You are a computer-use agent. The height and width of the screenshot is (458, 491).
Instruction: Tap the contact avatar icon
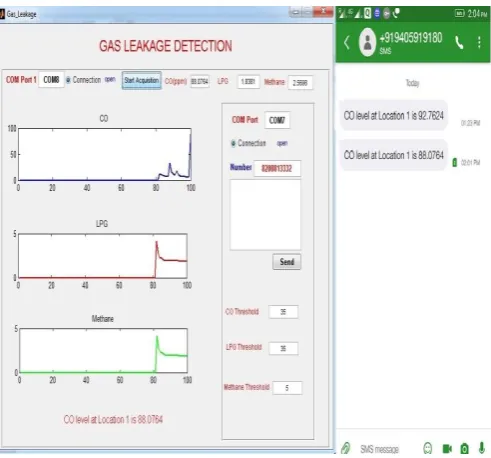pos(367,42)
